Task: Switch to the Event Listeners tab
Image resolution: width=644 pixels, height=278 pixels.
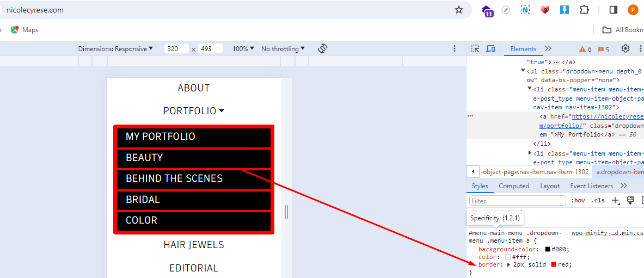Action: pos(591,186)
